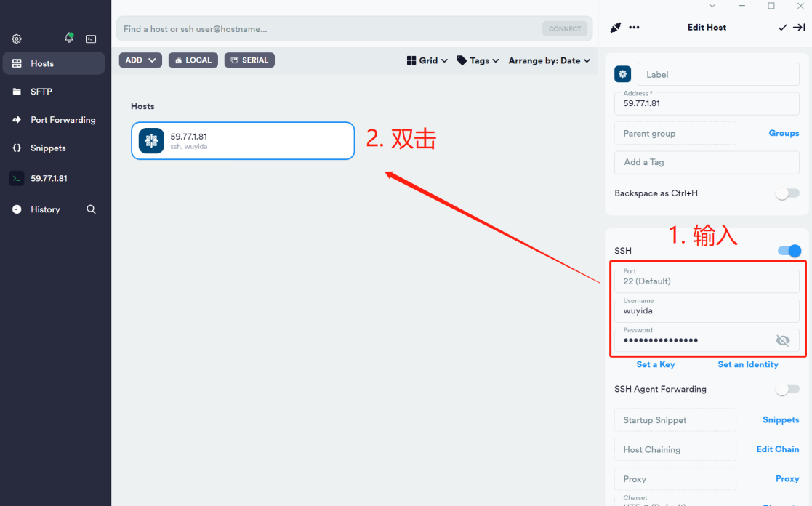The image size is (812, 506).
Task: Toggle SSH Agent Forwarding switch
Action: point(787,389)
